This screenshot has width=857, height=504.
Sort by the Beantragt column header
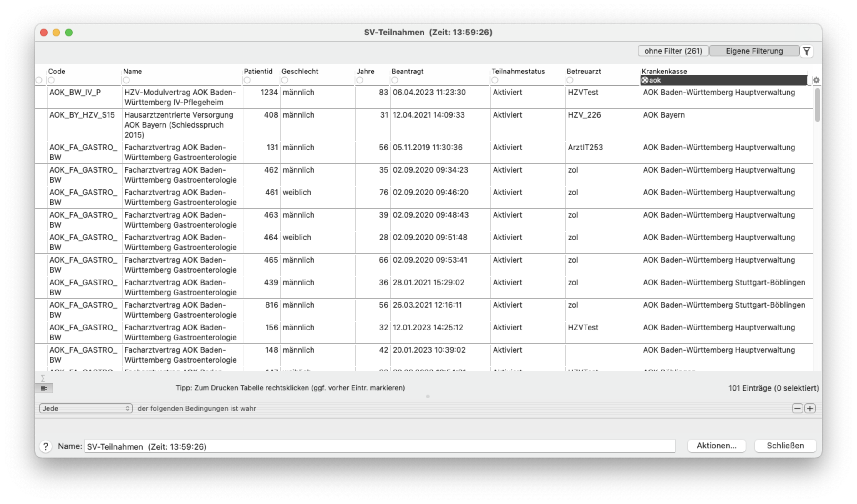tap(408, 71)
